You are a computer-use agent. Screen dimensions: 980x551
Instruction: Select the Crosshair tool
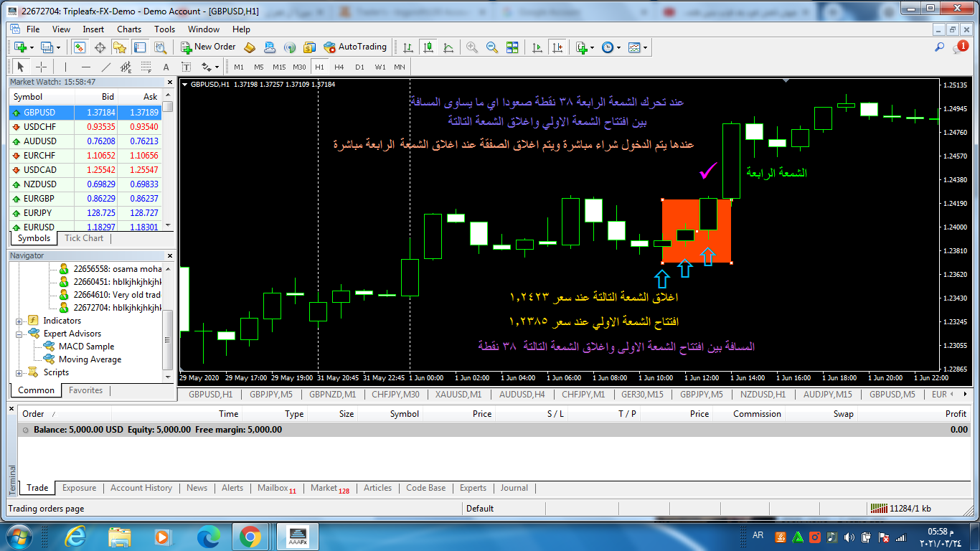42,67
